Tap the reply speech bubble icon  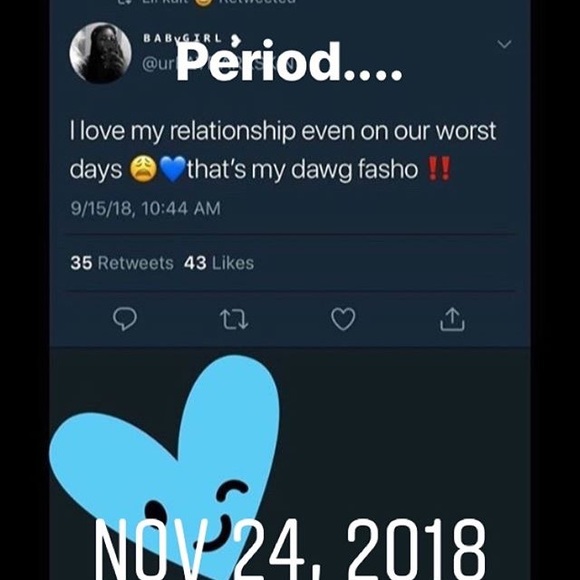click(x=125, y=319)
